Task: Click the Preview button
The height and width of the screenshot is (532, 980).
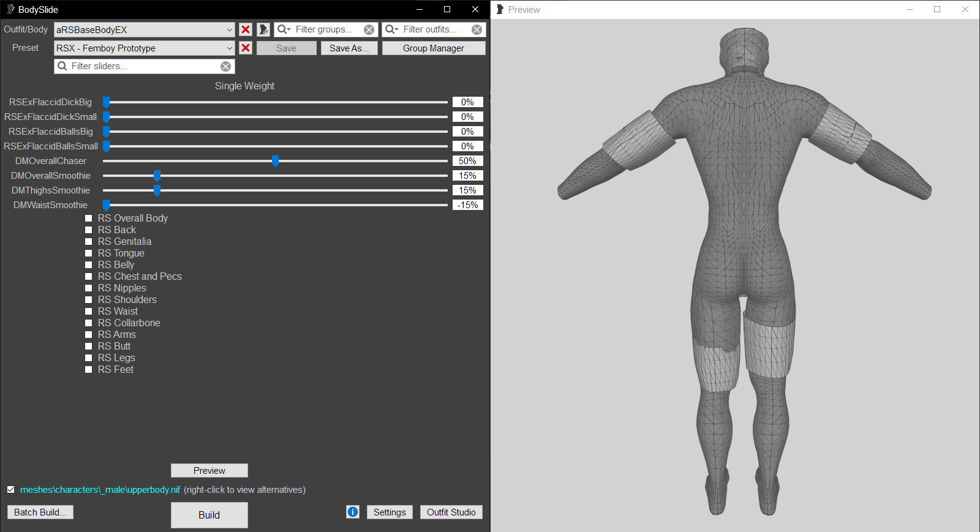Action: (x=209, y=470)
